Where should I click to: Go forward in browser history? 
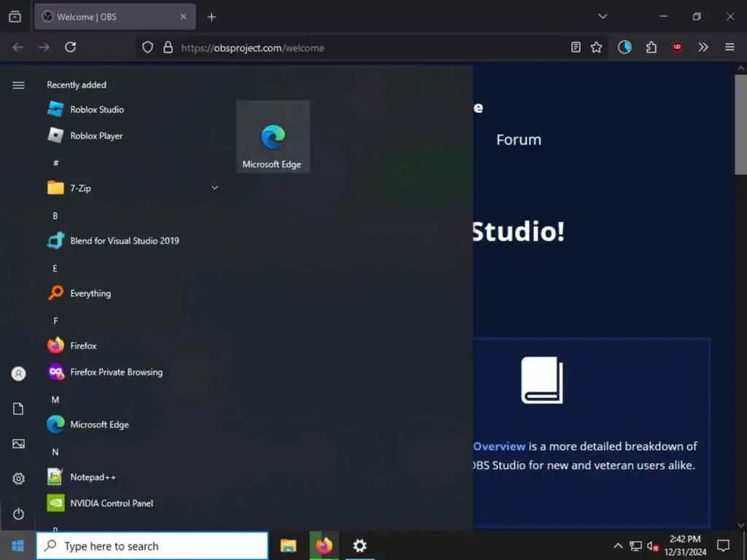click(x=44, y=47)
